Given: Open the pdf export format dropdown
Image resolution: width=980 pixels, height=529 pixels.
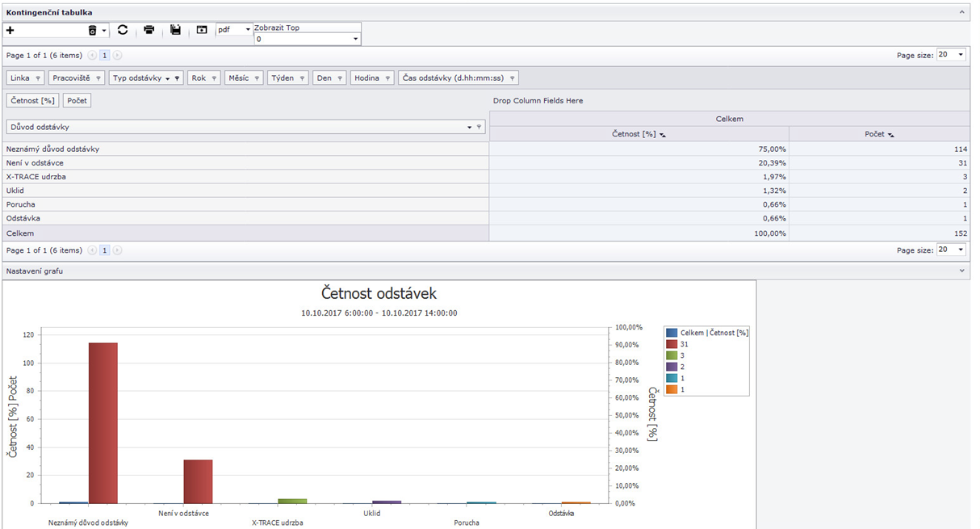Looking at the screenshot, I should 248,30.
